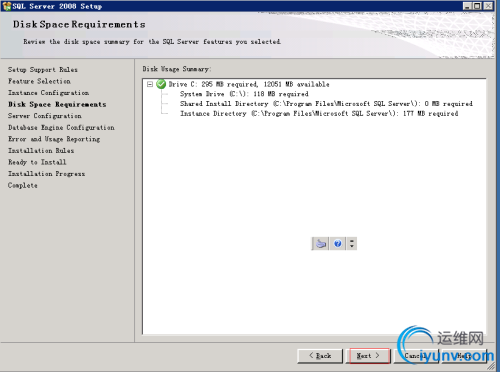
Task: Select Installation Rules step
Action: pos(41,151)
